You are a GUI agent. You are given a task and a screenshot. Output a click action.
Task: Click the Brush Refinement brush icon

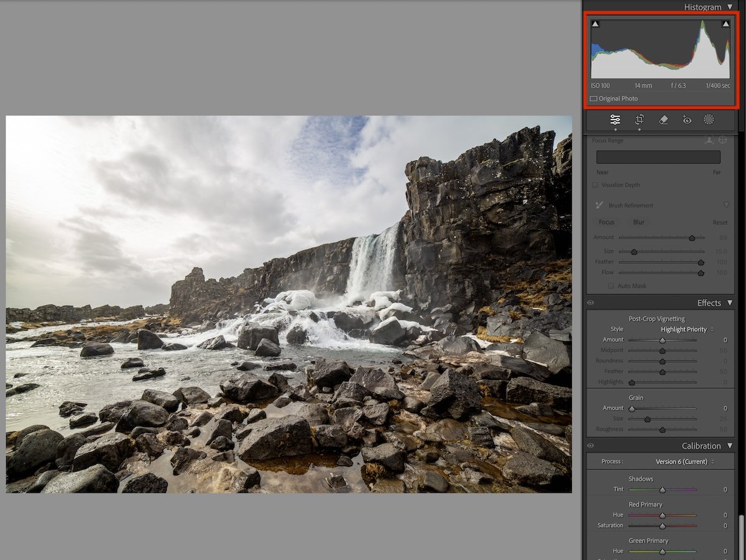[598, 204]
